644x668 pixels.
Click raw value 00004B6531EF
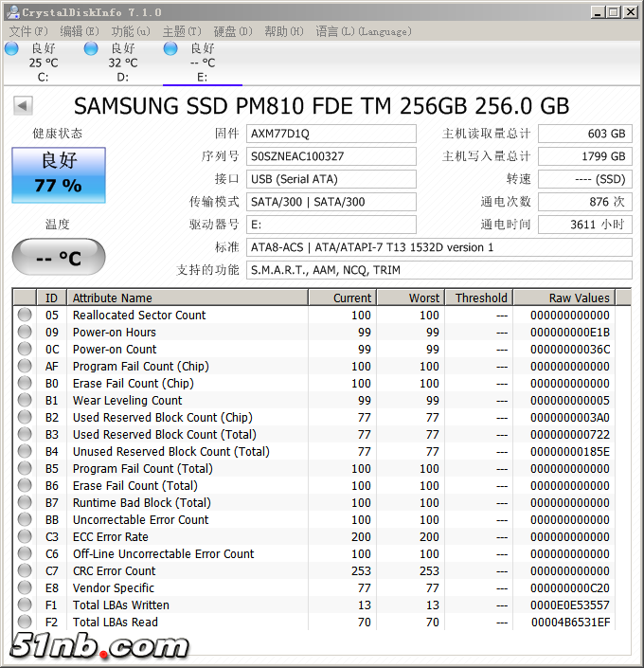(x=570, y=622)
